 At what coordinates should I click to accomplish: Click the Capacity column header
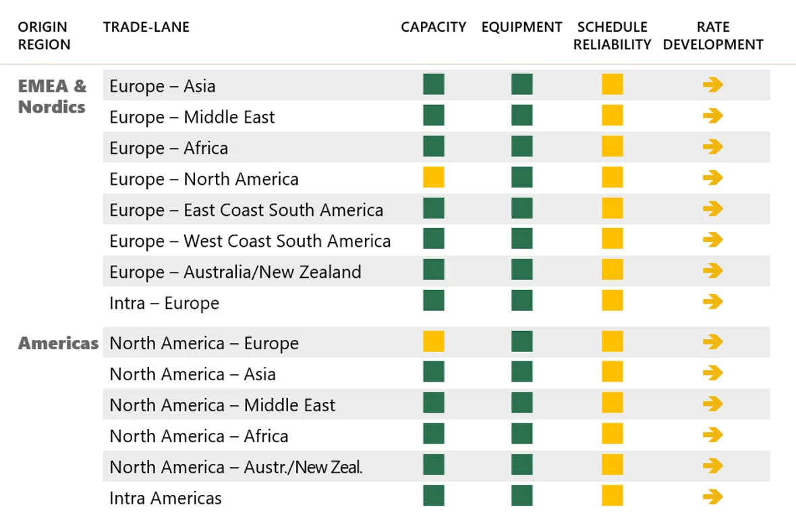click(434, 27)
